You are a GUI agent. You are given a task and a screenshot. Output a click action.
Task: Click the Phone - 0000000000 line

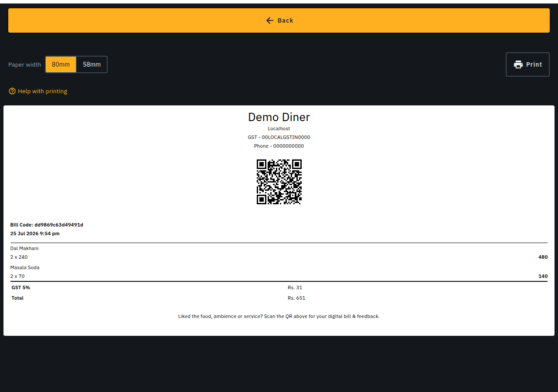click(279, 146)
